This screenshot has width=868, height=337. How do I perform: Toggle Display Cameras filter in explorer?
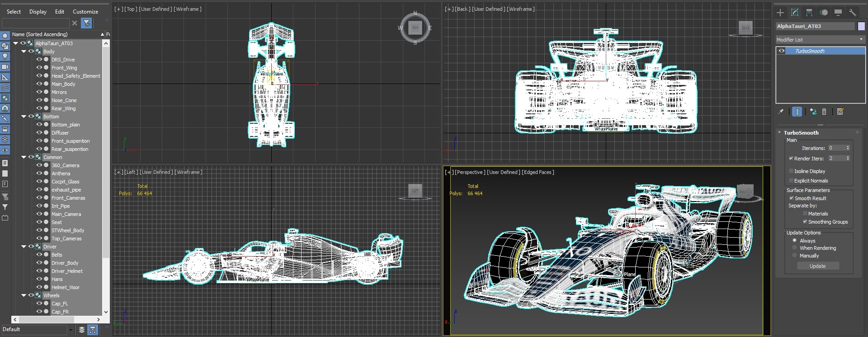(x=5, y=67)
